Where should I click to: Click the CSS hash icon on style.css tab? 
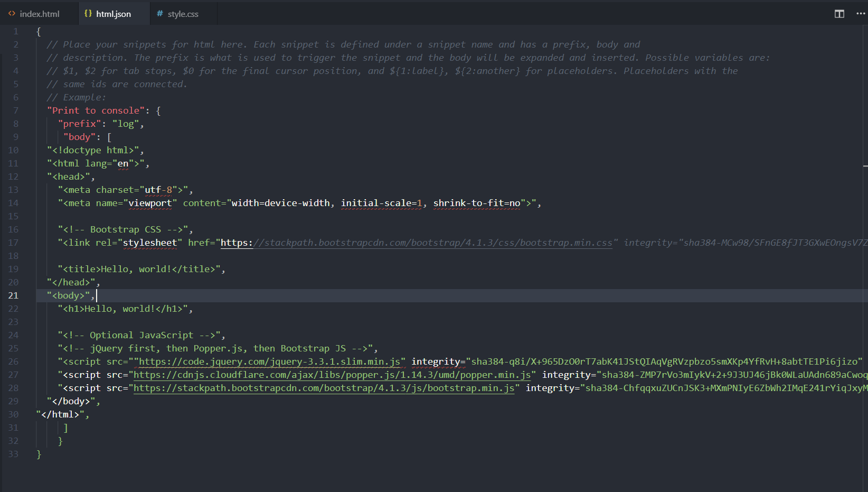[x=160, y=14]
